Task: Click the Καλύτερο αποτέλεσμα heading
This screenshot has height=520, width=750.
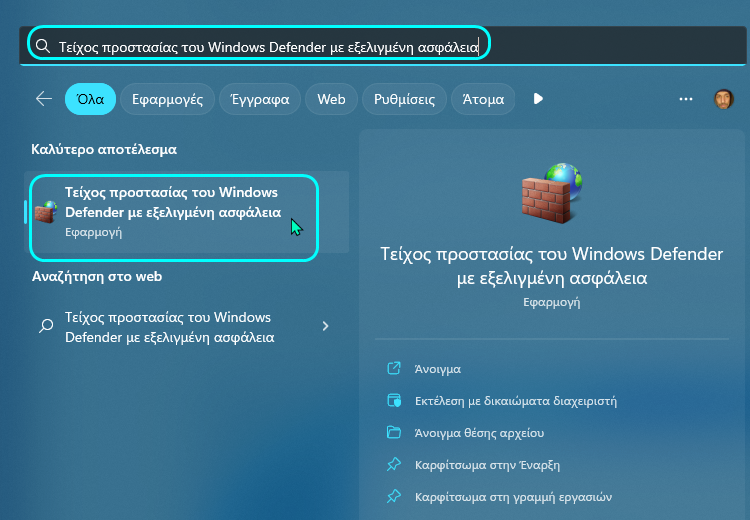Action: [104, 149]
